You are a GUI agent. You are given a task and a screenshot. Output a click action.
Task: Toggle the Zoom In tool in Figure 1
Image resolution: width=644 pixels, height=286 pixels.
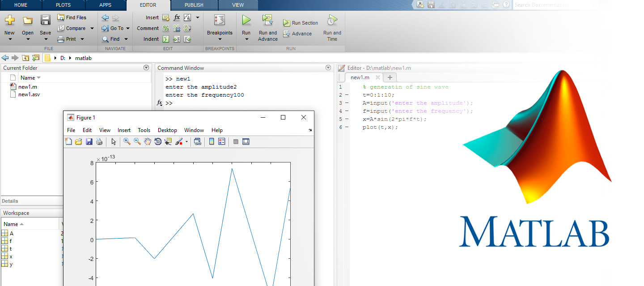point(127,141)
